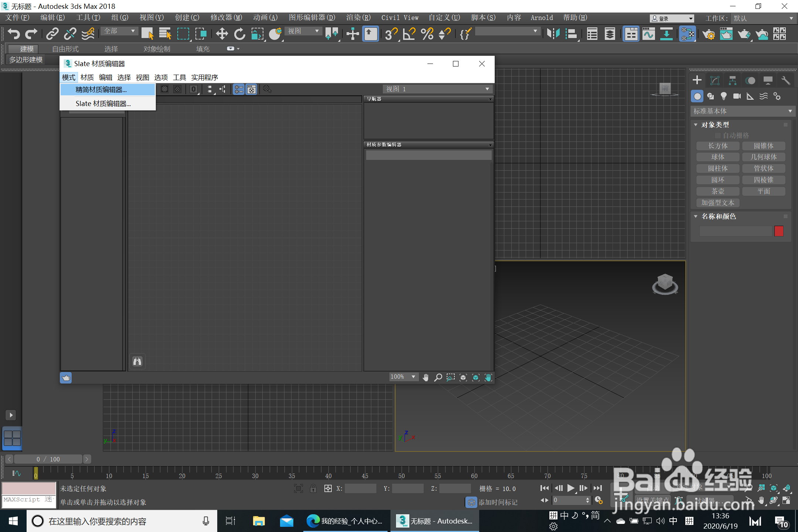798x532 pixels.
Task: Enable 自动栅格 checkbox
Action: [718, 136]
